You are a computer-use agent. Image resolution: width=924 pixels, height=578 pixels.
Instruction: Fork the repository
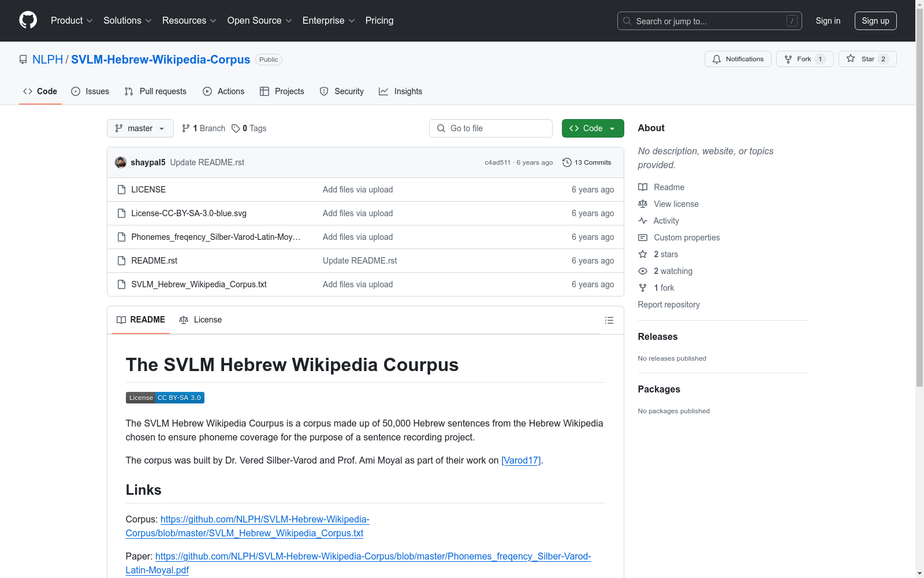coord(805,59)
